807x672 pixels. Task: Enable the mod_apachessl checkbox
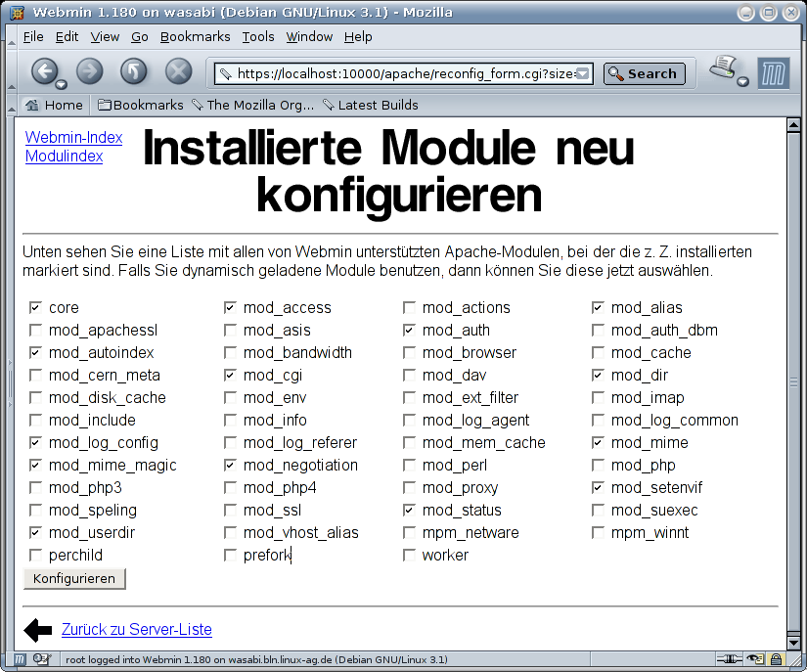[35, 330]
